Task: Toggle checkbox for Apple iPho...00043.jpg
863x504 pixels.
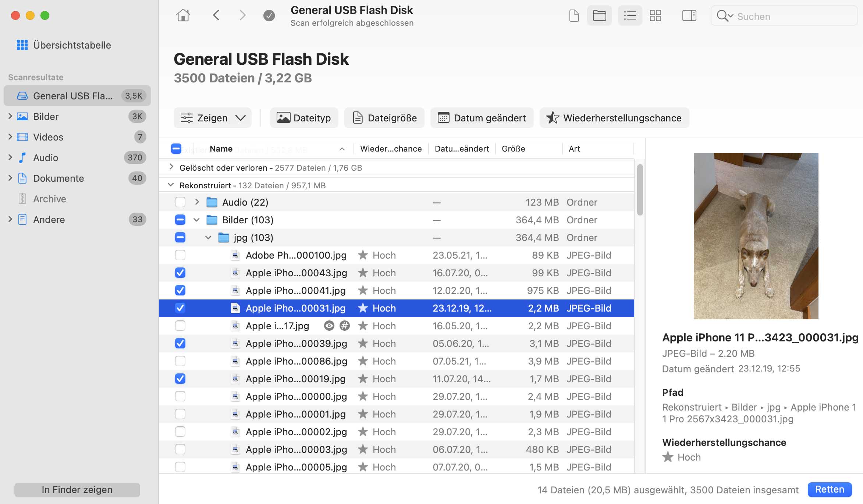Action: coord(180,273)
